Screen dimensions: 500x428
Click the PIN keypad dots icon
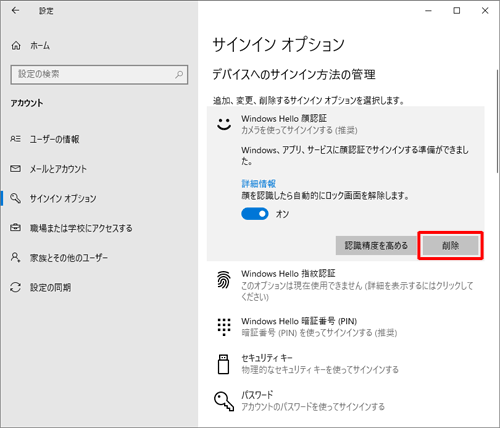tap(224, 327)
